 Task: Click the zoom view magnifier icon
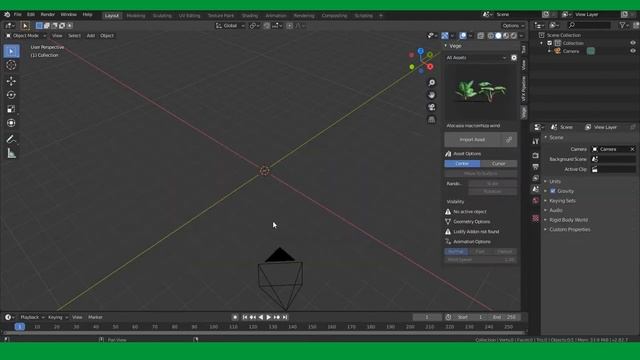[x=431, y=83]
